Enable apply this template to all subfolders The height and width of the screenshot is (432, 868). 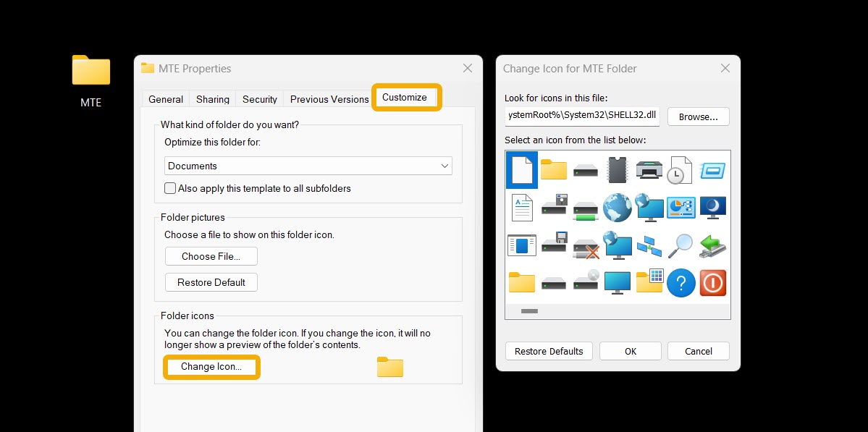pyautogui.click(x=169, y=187)
